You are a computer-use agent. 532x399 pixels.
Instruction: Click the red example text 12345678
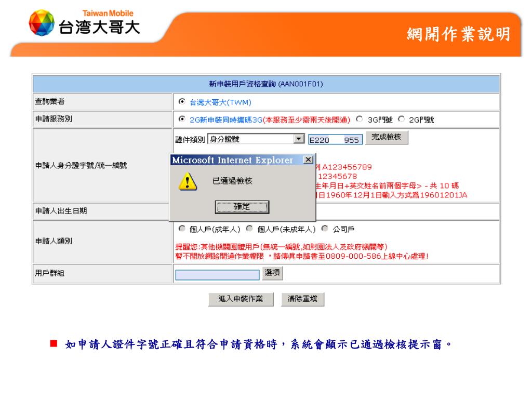(x=337, y=177)
